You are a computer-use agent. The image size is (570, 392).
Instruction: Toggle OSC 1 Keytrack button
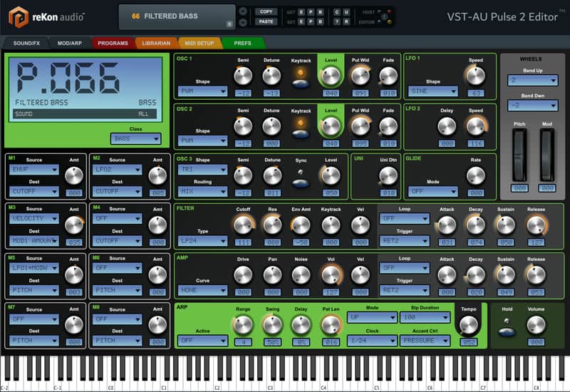pyautogui.click(x=301, y=83)
